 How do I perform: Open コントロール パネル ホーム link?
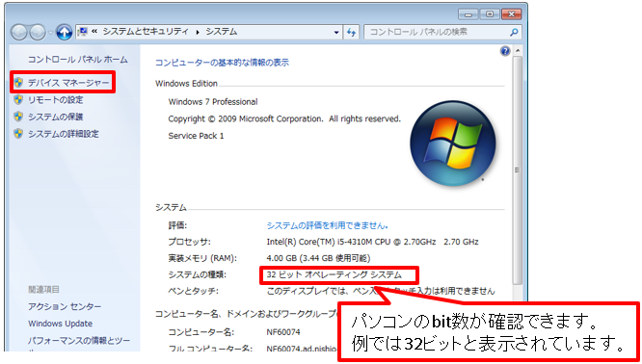tap(78, 60)
